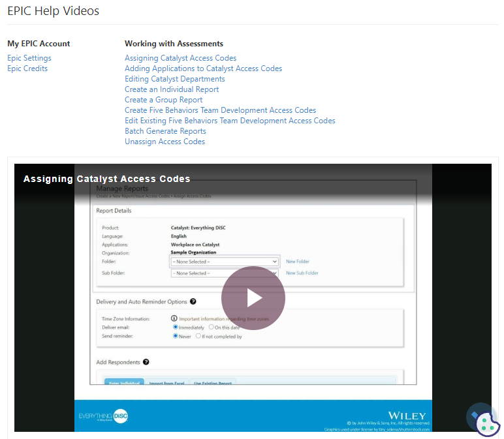Click the New Folder link in video
The image size is (504, 439).
coord(298,262)
